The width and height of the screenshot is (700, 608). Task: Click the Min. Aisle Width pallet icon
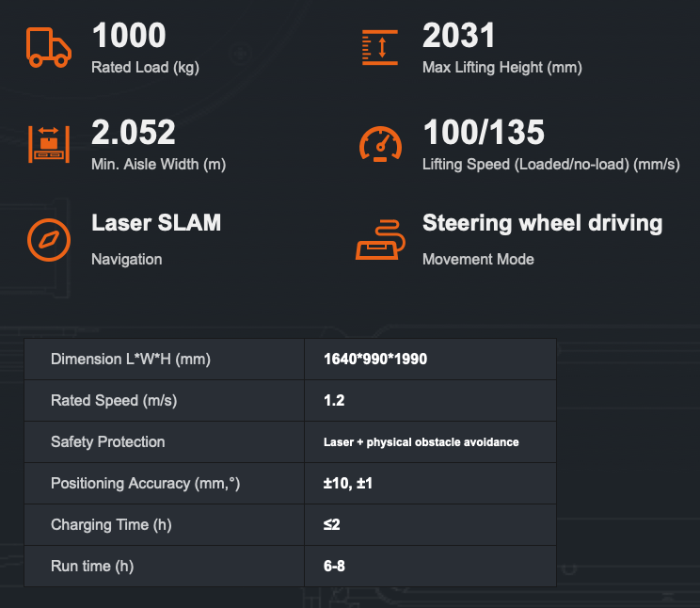pyautogui.click(x=49, y=144)
